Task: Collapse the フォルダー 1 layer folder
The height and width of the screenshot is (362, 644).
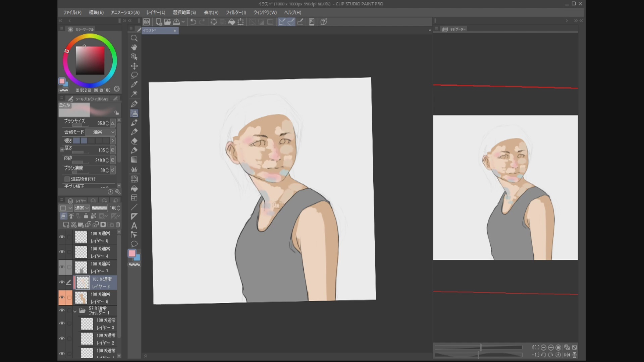Action: 75,311
